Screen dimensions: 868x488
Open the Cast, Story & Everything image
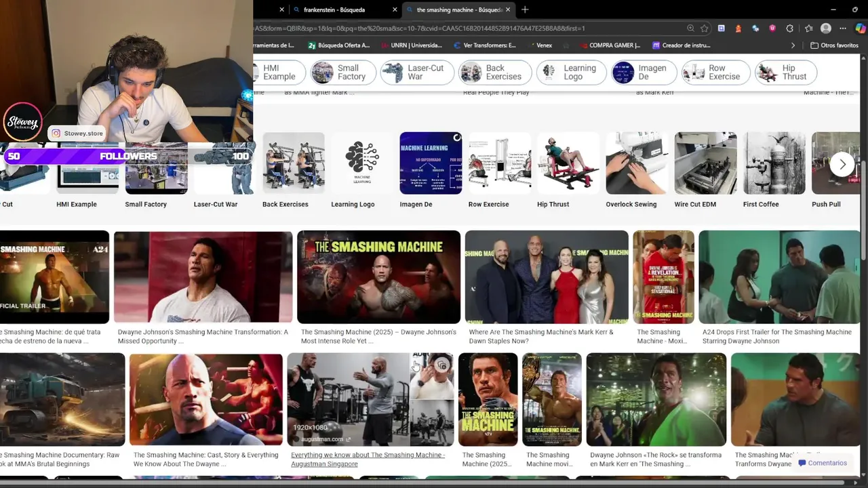(x=206, y=400)
